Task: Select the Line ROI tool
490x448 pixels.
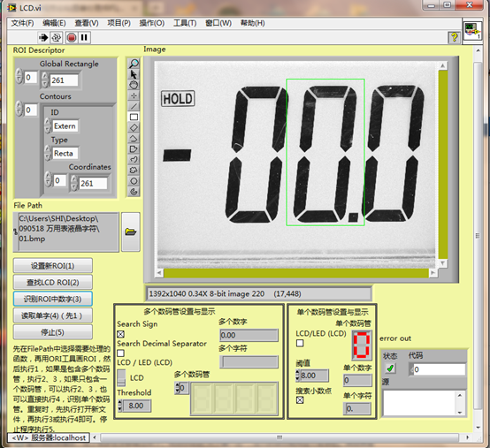Action: tap(134, 106)
